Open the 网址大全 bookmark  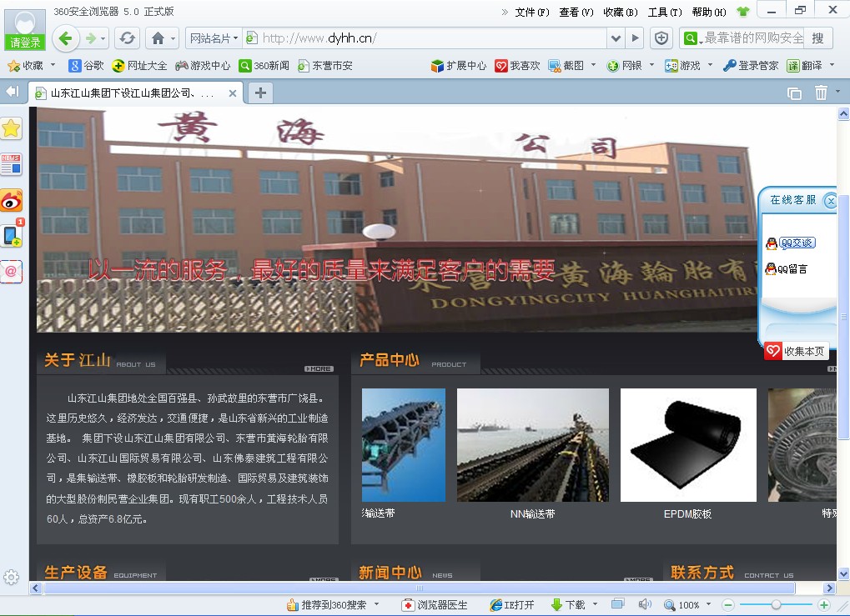[139, 66]
